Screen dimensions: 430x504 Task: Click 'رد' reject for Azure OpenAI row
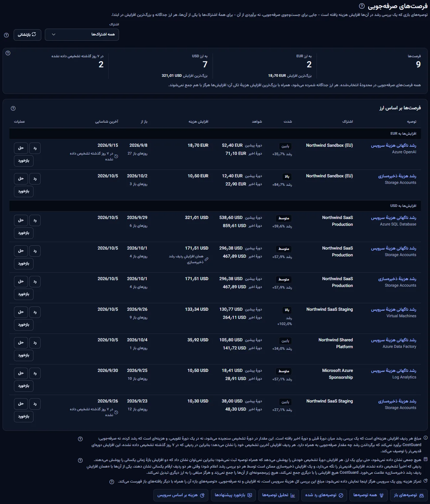35,148
